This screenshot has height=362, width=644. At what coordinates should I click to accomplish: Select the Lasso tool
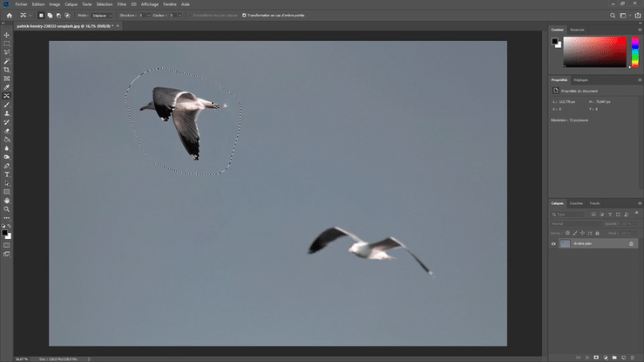coord(7,52)
